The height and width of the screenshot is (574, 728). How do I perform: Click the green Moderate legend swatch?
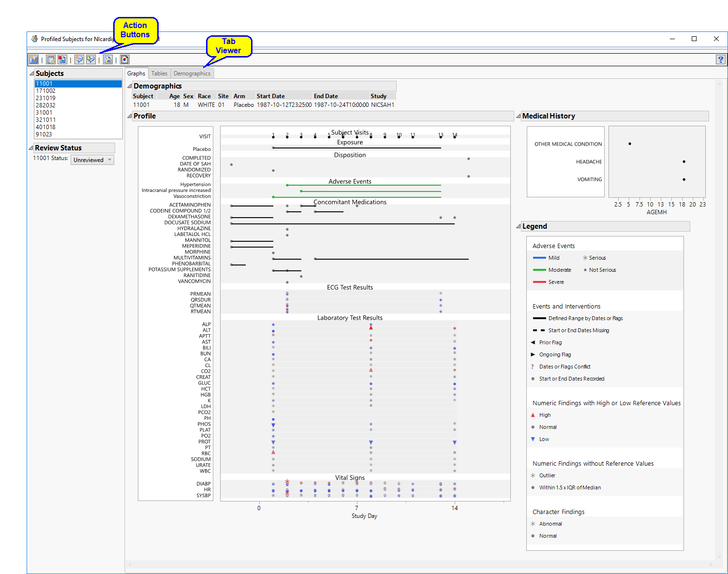point(539,270)
